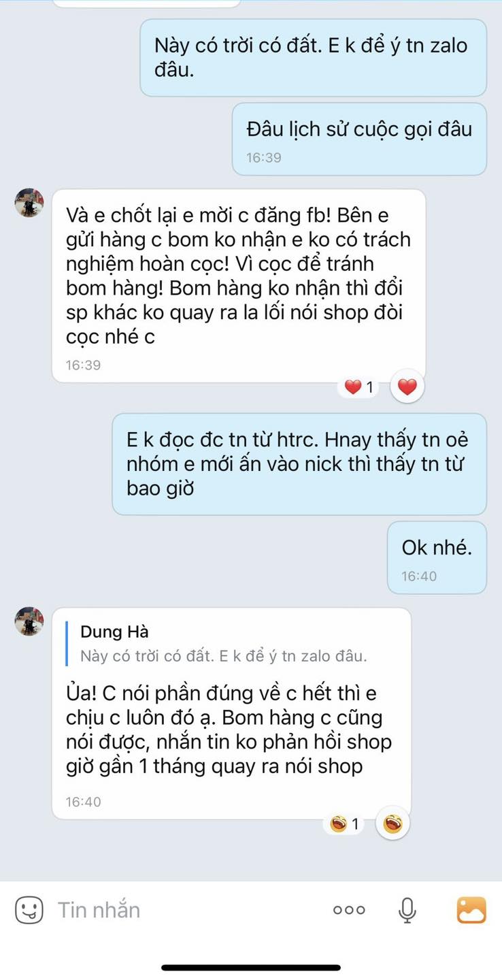Open the heart reaction count badge
502x980 pixels.
(x=358, y=388)
